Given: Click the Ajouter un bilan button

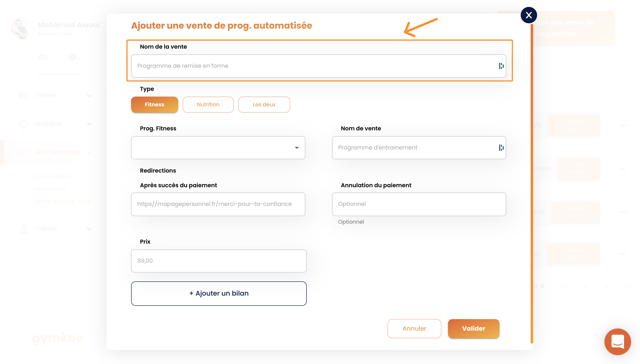Looking at the screenshot, I should click(219, 293).
